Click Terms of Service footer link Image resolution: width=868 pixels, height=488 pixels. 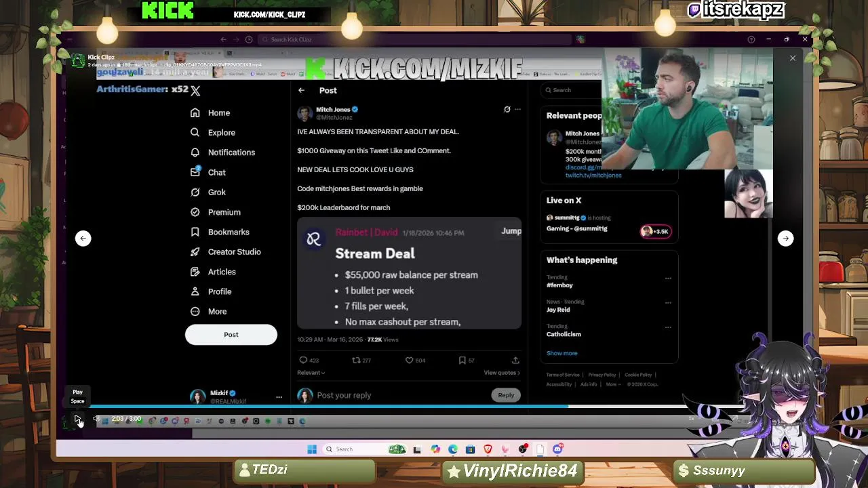(563, 375)
